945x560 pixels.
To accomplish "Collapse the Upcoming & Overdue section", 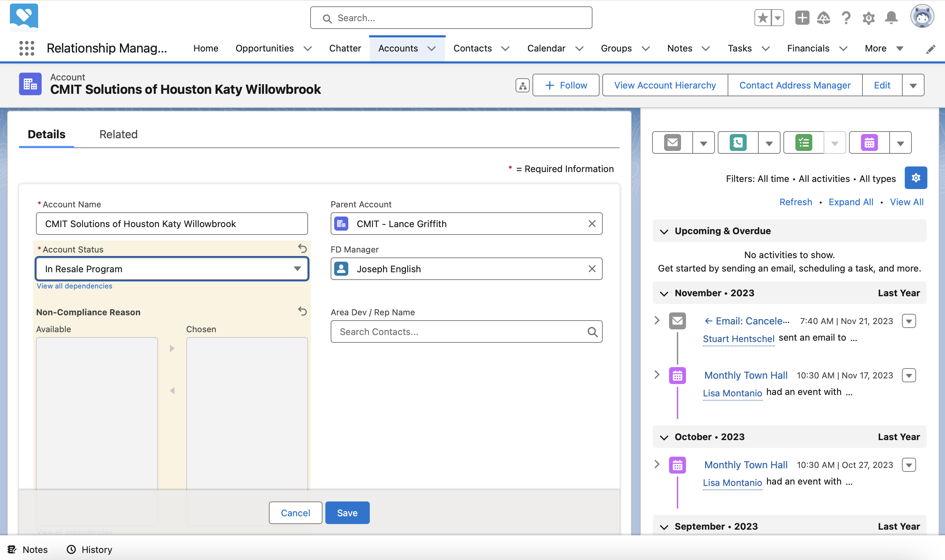I will [x=664, y=231].
